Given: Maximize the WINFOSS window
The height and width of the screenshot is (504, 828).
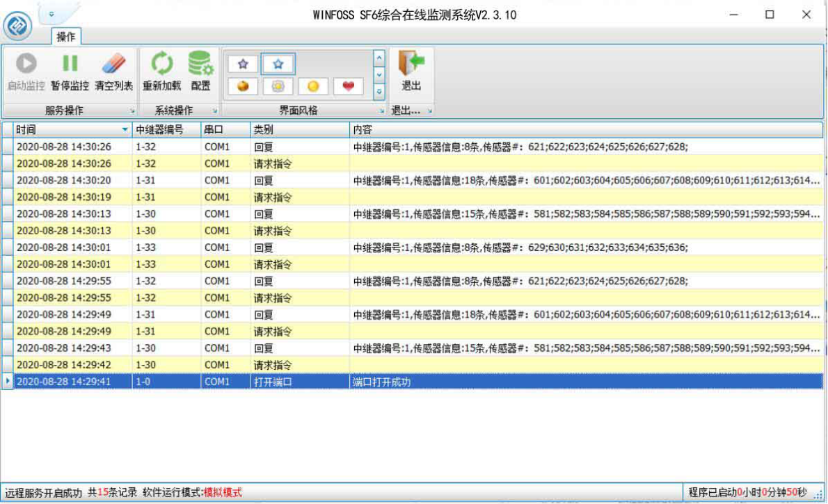Looking at the screenshot, I should point(770,15).
